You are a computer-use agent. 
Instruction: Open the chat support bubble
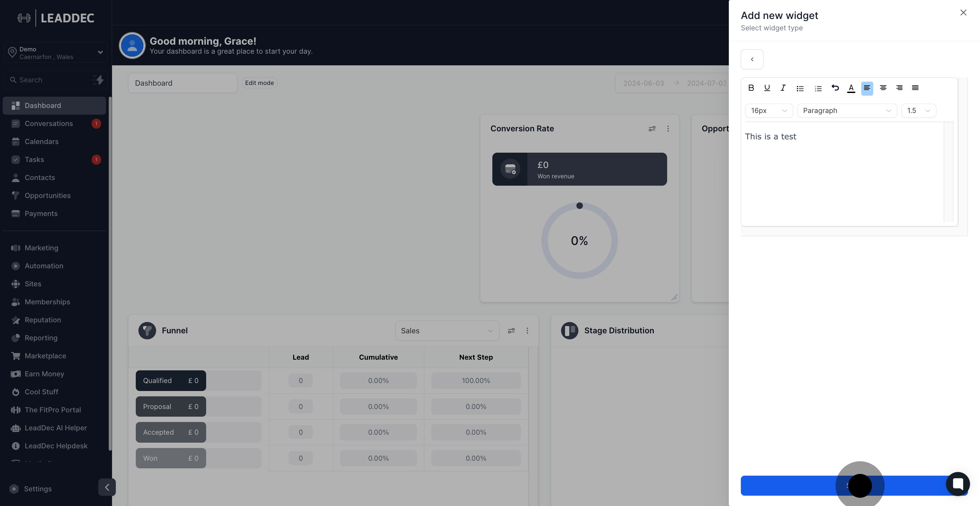[958, 484]
